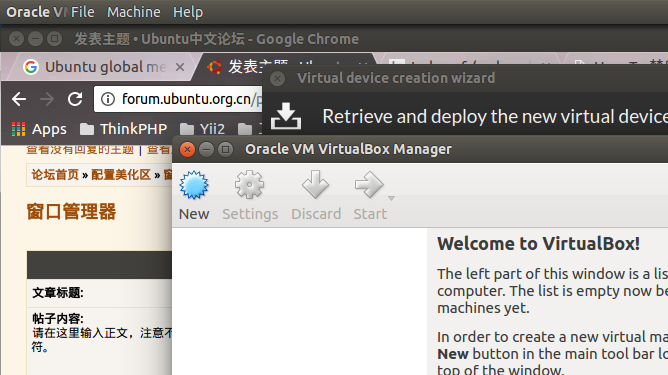Open the Help menu

coord(188,12)
